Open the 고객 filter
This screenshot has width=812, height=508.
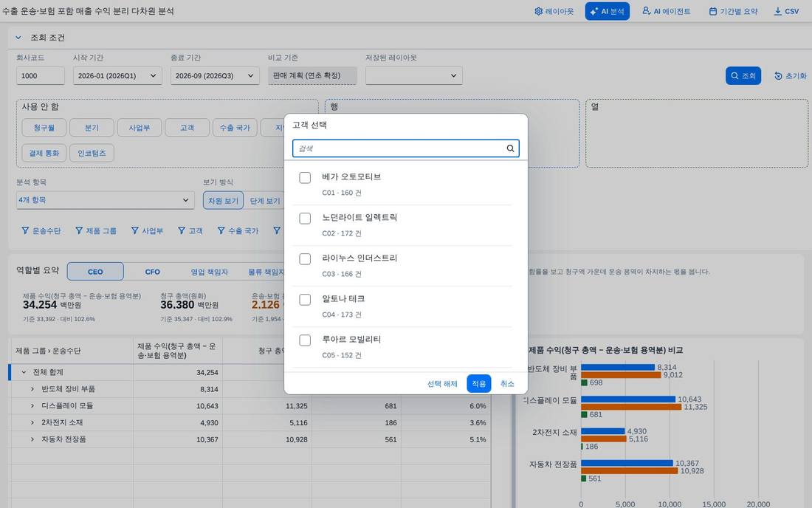point(190,231)
